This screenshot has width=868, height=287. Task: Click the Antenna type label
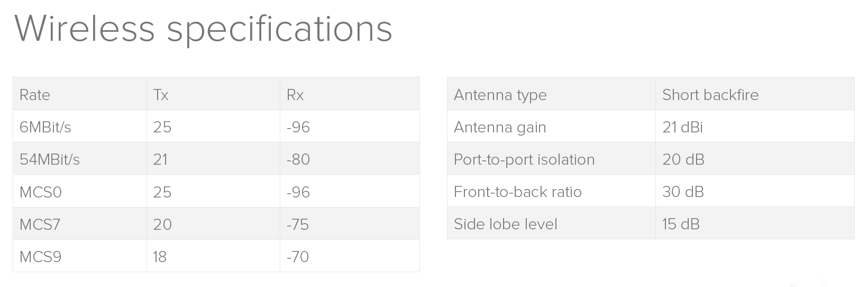pos(500,95)
